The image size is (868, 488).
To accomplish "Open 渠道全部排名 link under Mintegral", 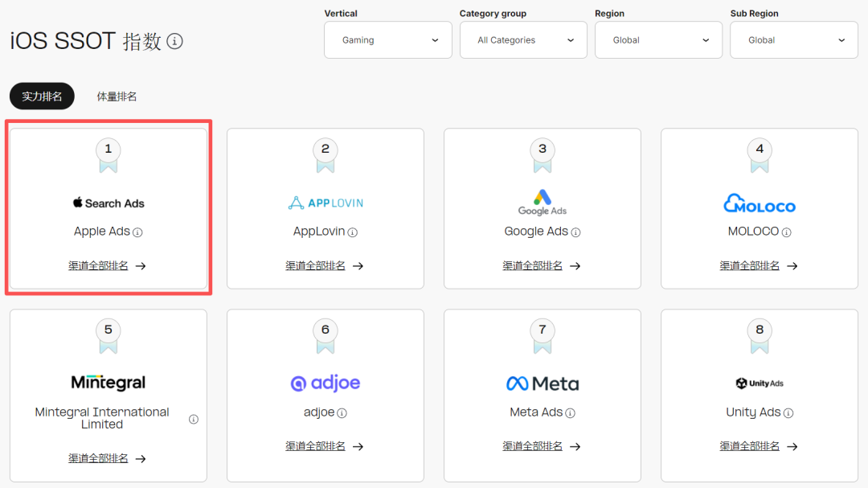I will (x=108, y=458).
